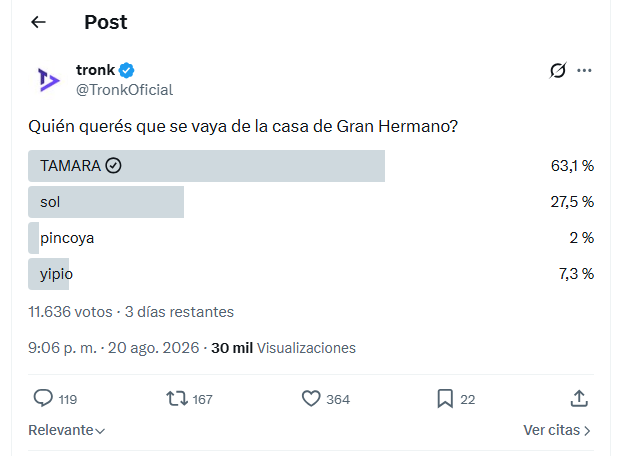Select the sol poll option

point(311,202)
